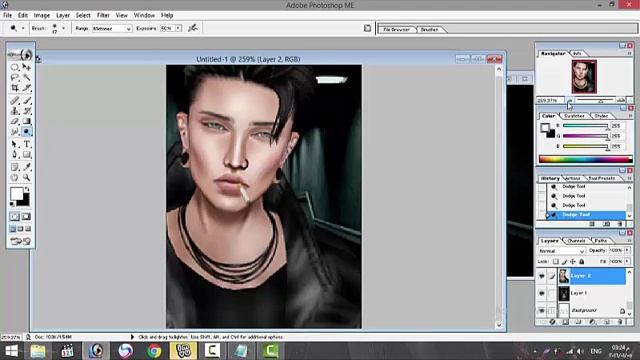Select the Pen tool
This screenshot has width=640, height=360.
coord(15,155)
